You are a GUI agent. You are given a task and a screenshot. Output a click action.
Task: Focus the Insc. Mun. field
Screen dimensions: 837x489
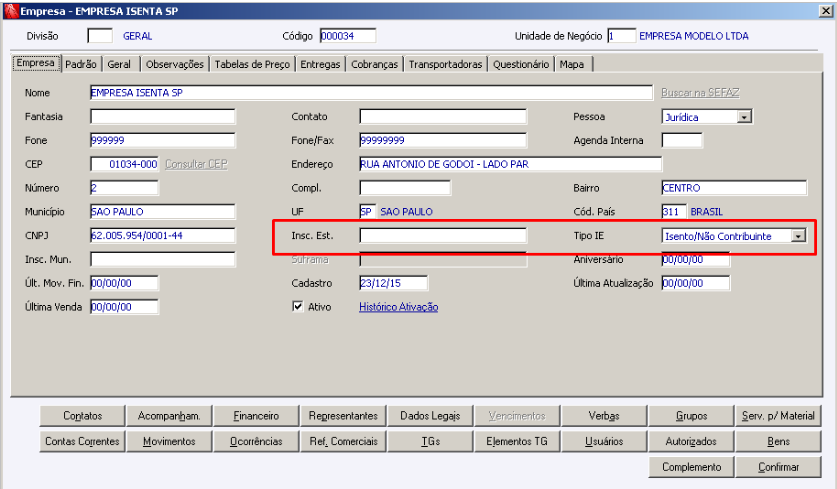[162, 259]
